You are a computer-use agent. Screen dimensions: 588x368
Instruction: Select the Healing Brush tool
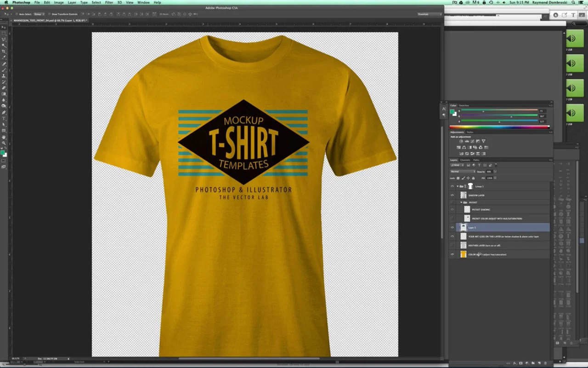[x=4, y=64]
